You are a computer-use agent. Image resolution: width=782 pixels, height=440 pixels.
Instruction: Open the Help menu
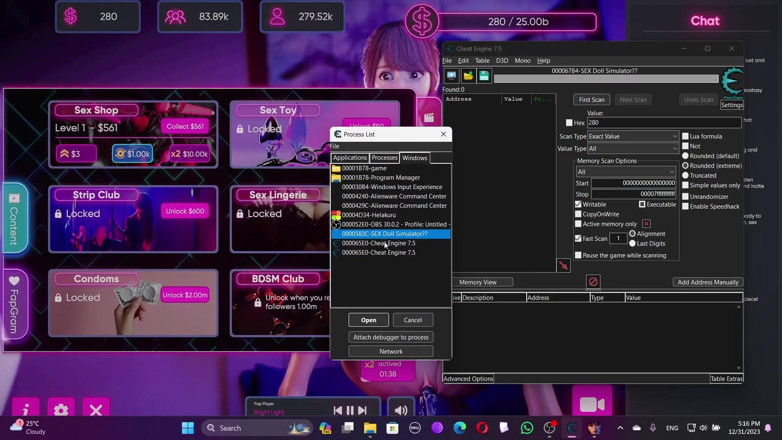543,61
